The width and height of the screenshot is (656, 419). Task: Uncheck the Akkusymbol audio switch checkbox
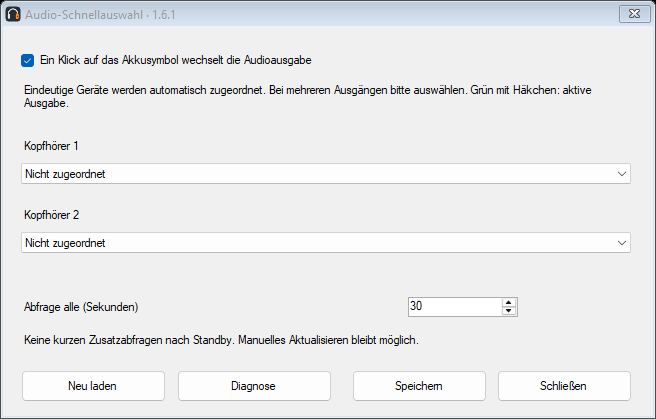click(28, 61)
